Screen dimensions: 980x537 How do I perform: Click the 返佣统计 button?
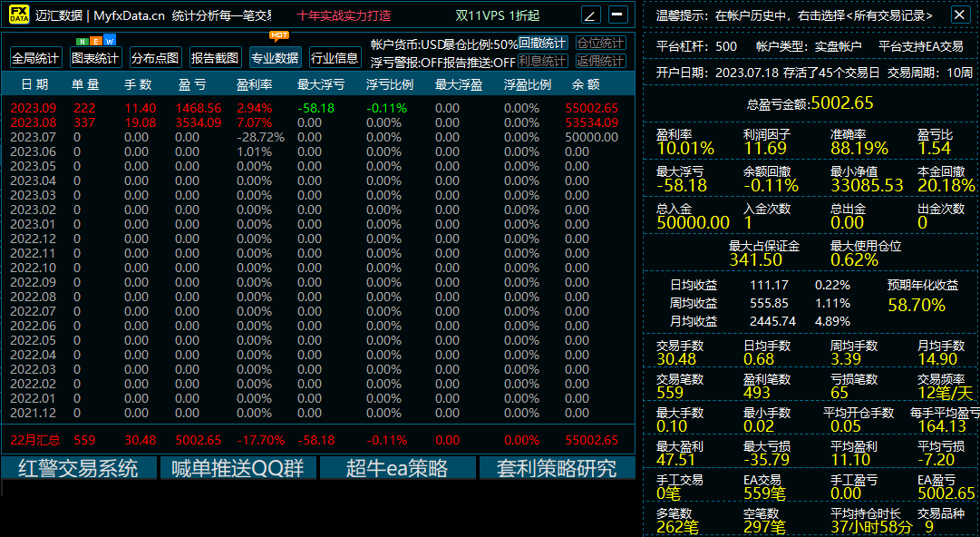pyautogui.click(x=601, y=61)
